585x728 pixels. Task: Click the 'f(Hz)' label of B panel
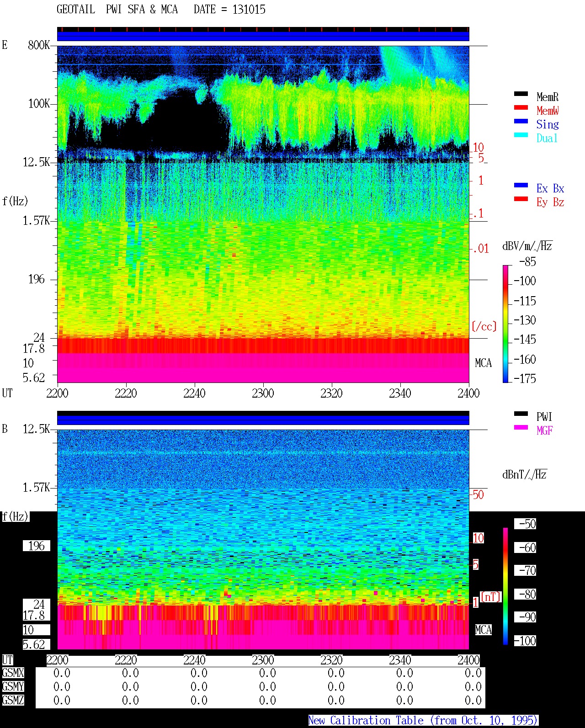[x=15, y=516]
